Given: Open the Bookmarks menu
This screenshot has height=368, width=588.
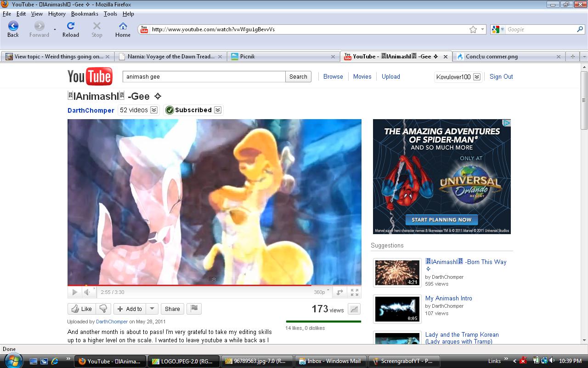Looking at the screenshot, I should [x=85, y=14].
